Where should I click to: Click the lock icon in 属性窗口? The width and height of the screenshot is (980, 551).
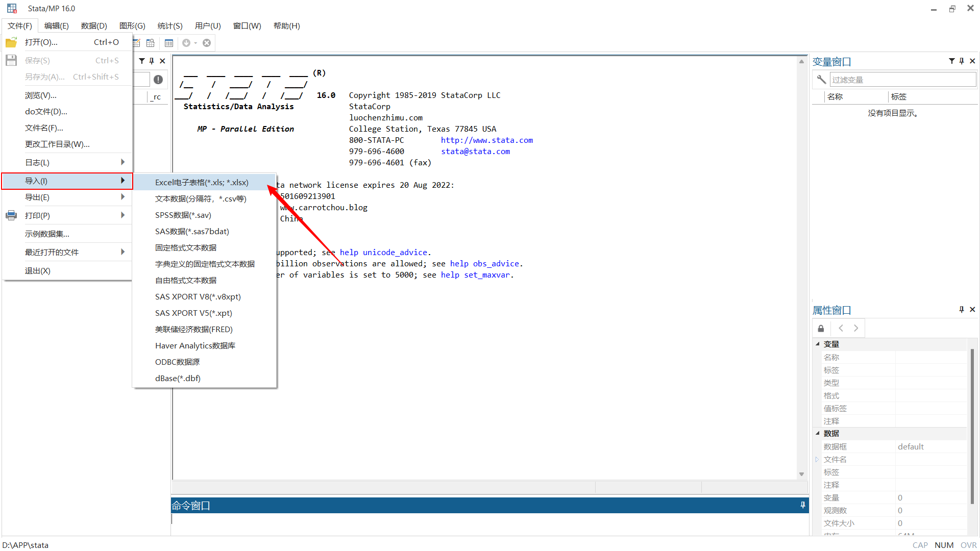pyautogui.click(x=821, y=329)
